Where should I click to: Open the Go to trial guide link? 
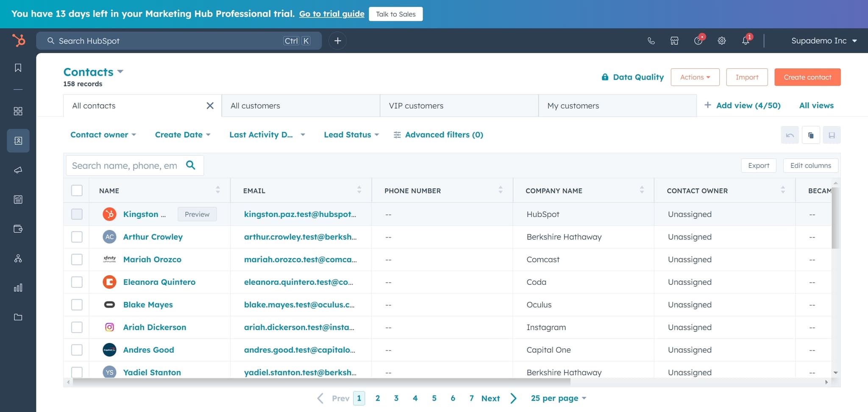331,14
